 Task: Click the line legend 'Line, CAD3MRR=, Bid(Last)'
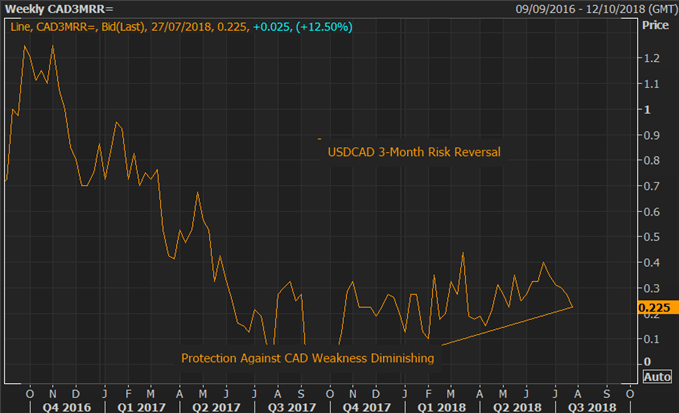[x=77, y=27]
